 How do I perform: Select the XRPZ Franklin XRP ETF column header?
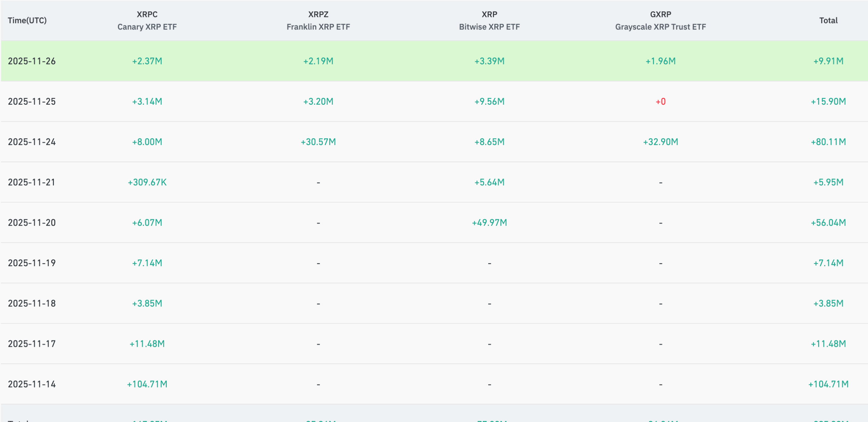click(x=318, y=20)
